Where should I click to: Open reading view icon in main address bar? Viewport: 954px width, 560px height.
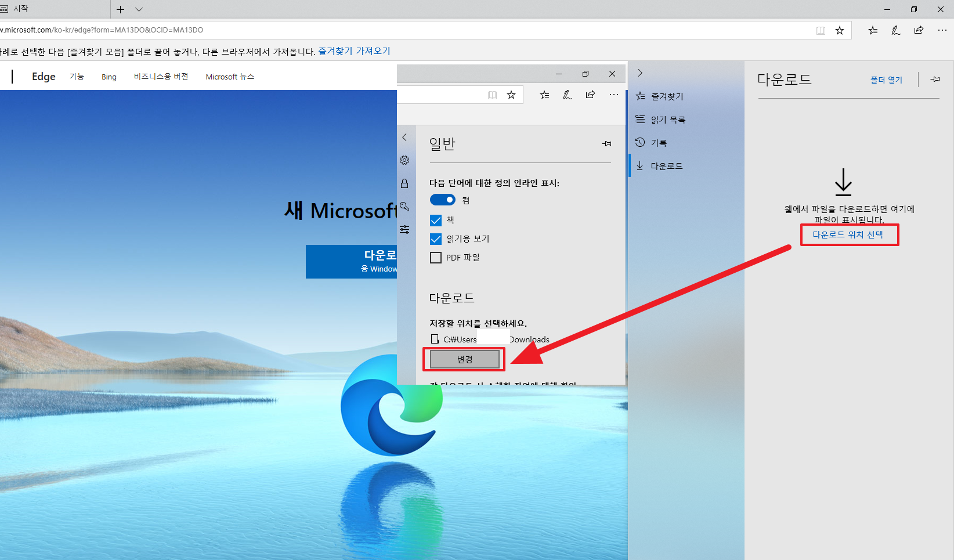(x=821, y=30)
